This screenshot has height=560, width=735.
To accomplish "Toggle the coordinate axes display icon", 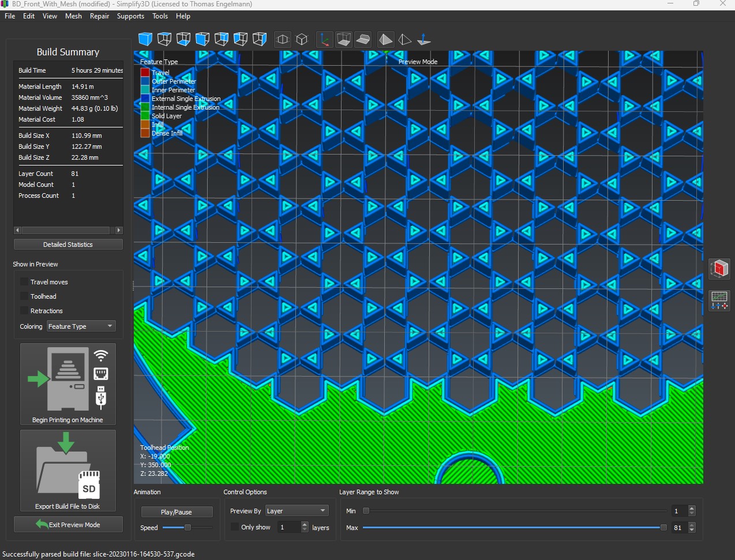I will [x=325, y=39].
